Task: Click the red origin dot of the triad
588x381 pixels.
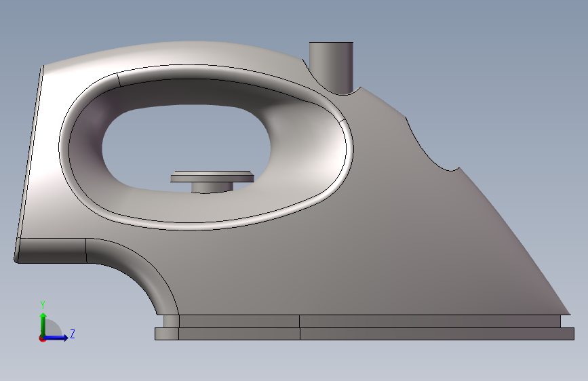Action: (42, 338)
